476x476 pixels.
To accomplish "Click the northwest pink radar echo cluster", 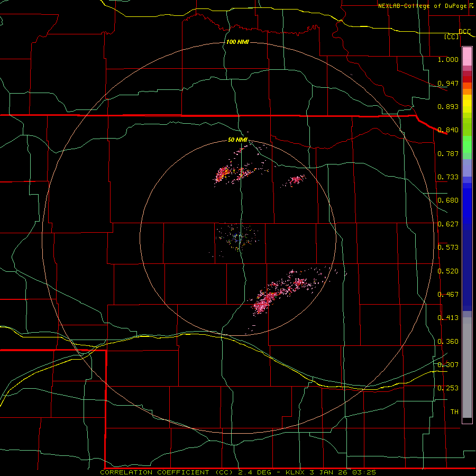I will coord(223,175).
